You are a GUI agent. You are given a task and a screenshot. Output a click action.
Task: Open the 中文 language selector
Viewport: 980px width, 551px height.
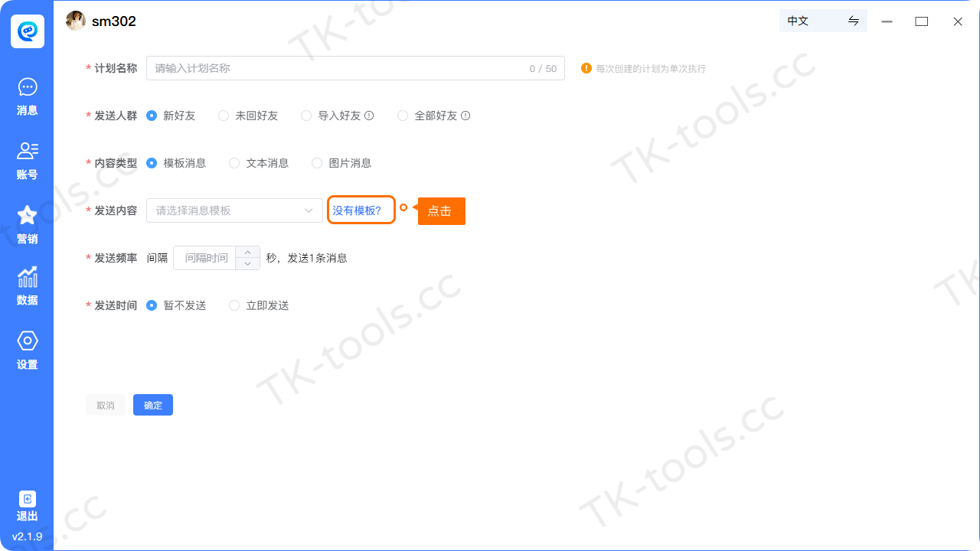(823, 21)
